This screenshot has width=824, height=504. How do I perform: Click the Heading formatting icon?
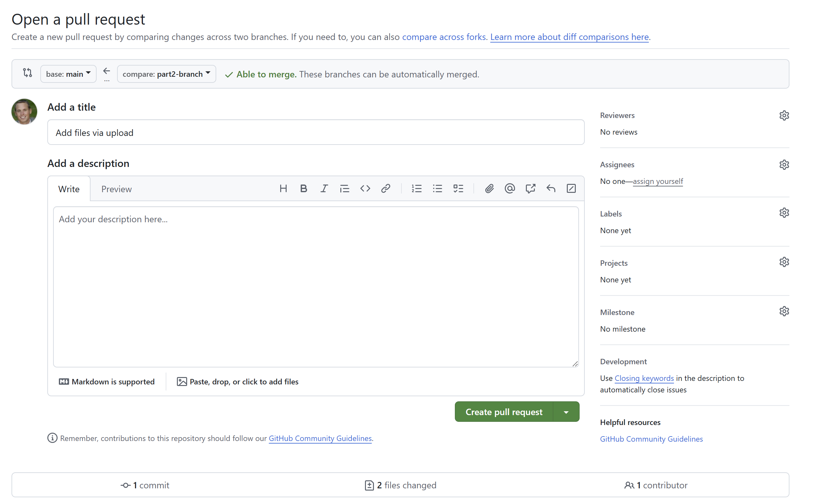[x=283, y=189]
